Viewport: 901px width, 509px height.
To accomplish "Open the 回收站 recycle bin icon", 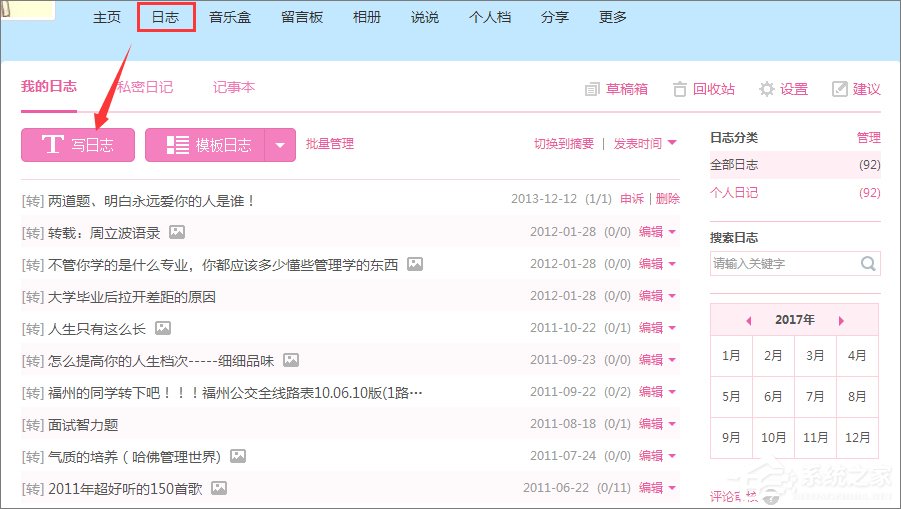I will [x=679, y=89].
